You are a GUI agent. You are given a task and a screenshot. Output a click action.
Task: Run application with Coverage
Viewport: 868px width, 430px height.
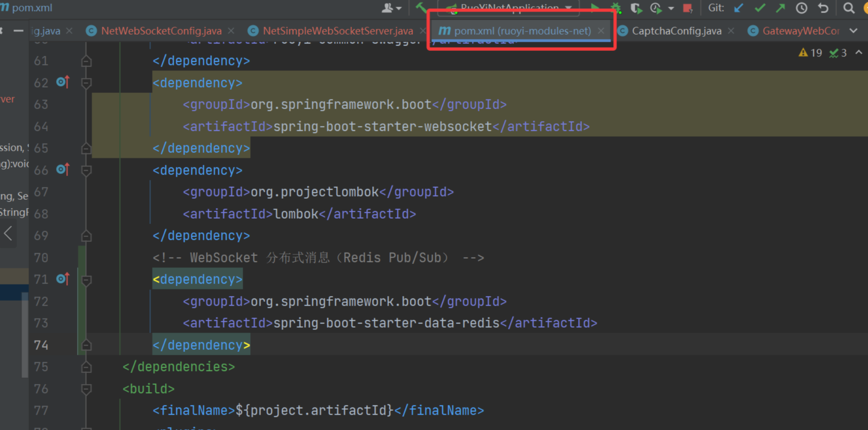[636, 8]
